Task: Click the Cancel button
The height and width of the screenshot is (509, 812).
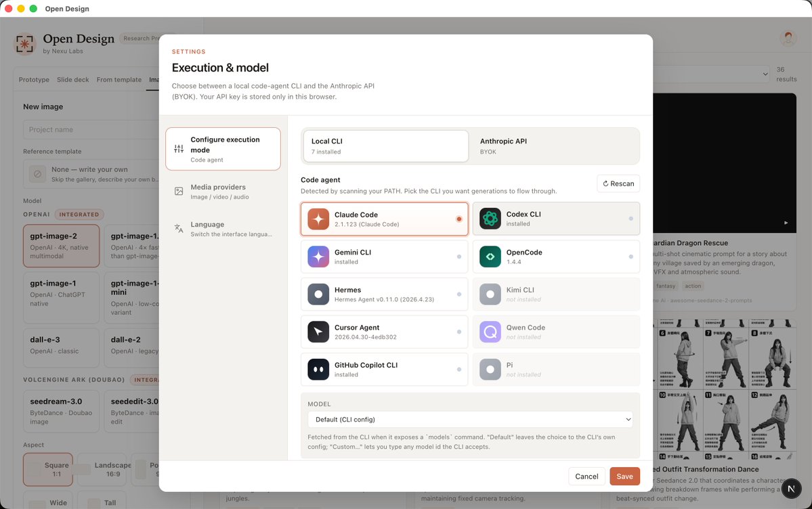Action: point(586,477)
